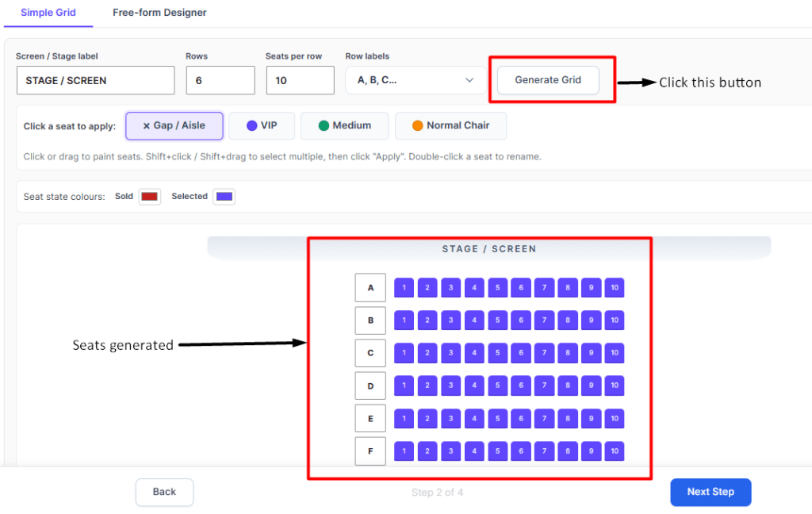Screen dimensions: 812x514
Task: Focus the Seats per row field
Action: 301,80
